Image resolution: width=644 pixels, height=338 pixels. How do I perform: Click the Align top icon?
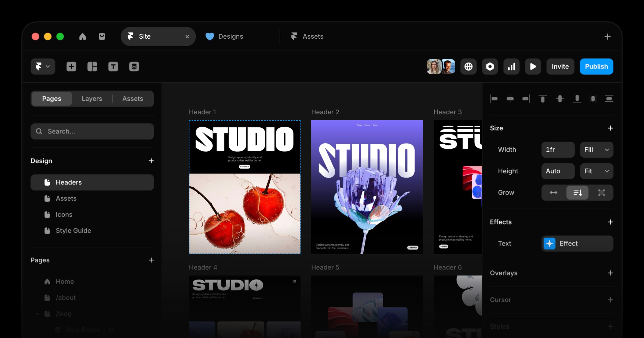[543, 99]
